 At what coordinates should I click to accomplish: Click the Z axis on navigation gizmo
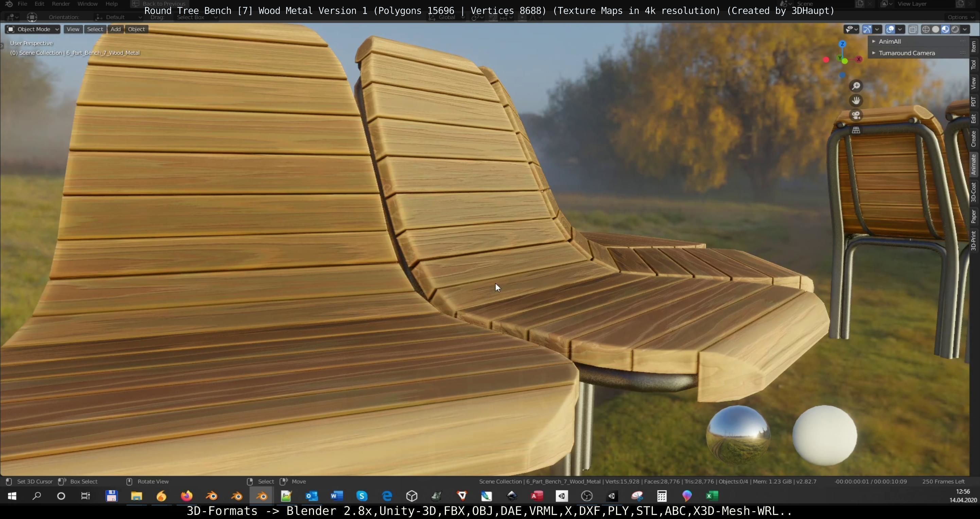pos(842,44)
